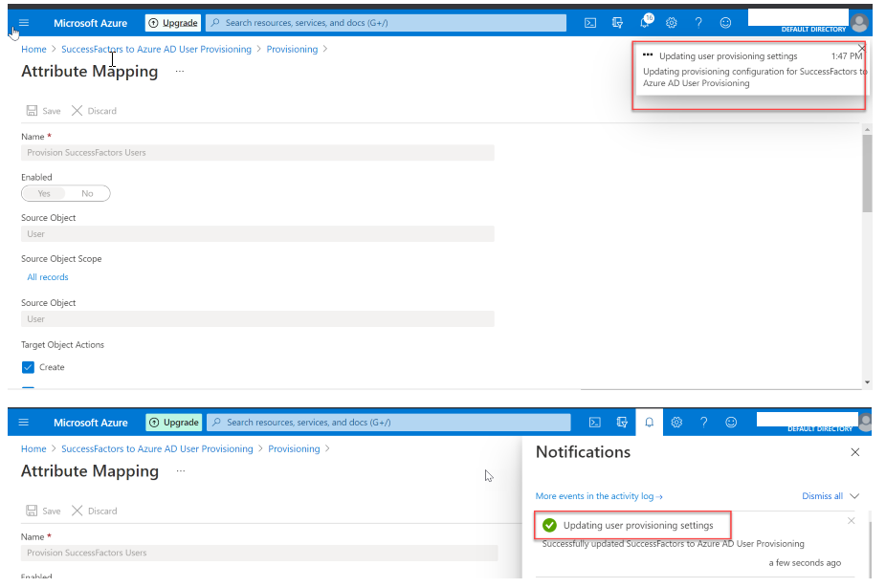886x588 pixels.
Task: Close the updating settings toast notification
Action: (x=861, y=48)
